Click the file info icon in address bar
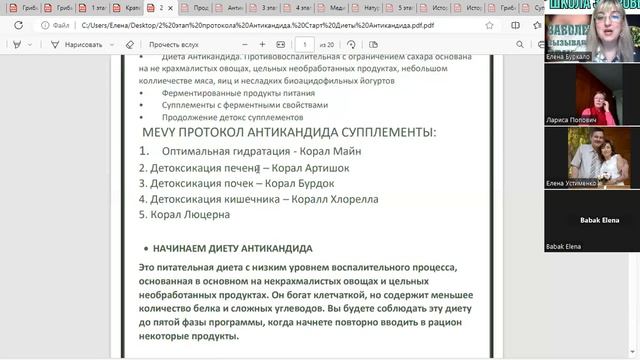This screenshot has width=640, height=360. [45, 25]
